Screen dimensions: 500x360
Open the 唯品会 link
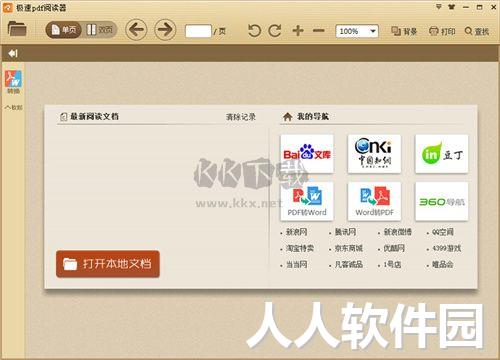click(443, 265)
